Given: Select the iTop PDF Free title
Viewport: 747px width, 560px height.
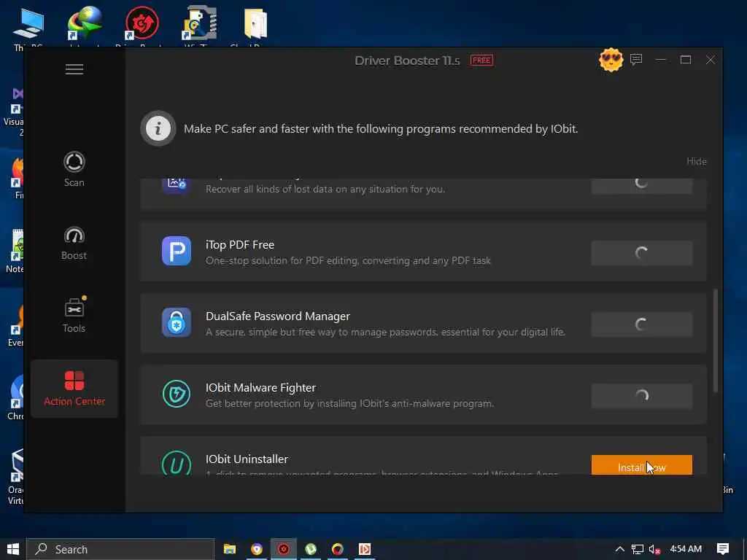Looking at the screenshot, I should 239,245.
